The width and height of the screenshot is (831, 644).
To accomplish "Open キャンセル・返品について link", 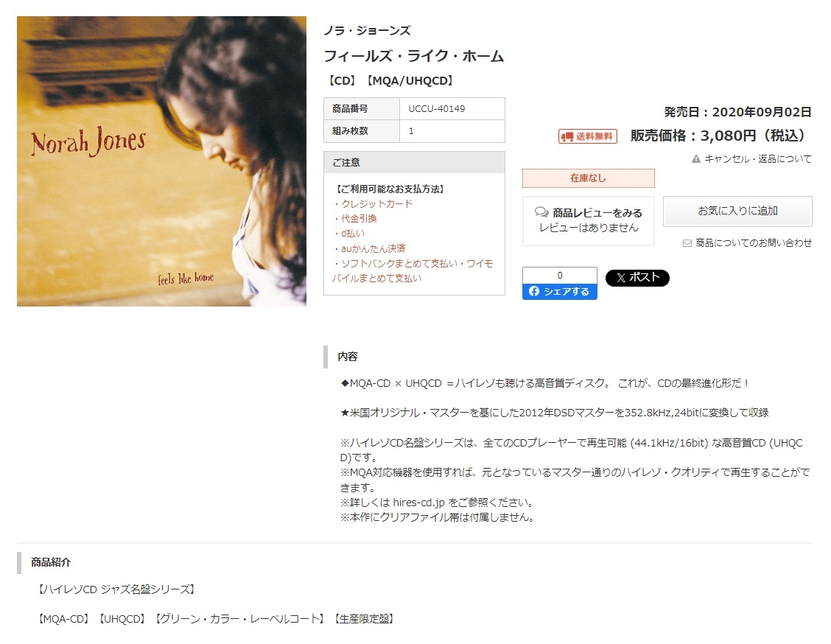I will pyautogui.click(x=758, y=158).
